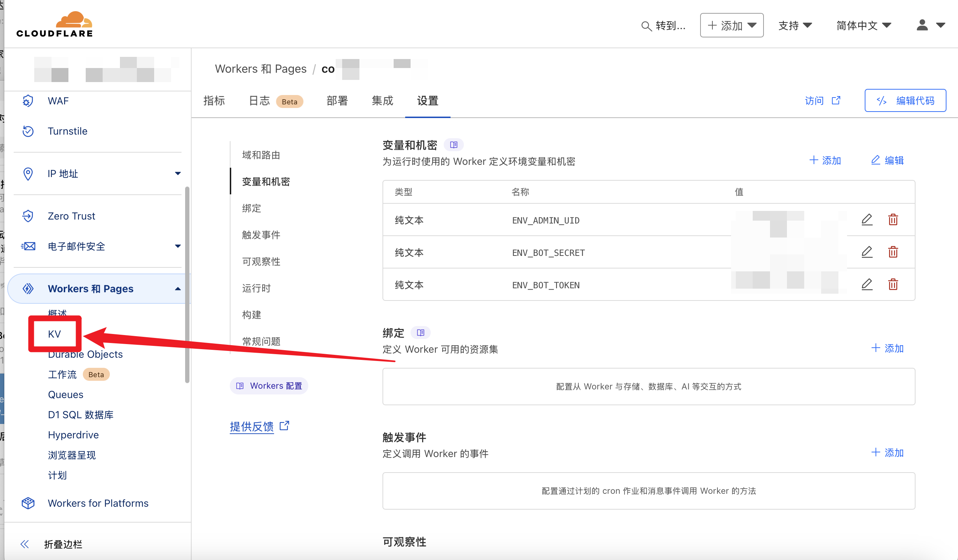Image resolution: width=958 pixels, height=560 pixels.
Task: Open D1 SQL 数据库 in the sidebar
Action: [x=81, y=415]
